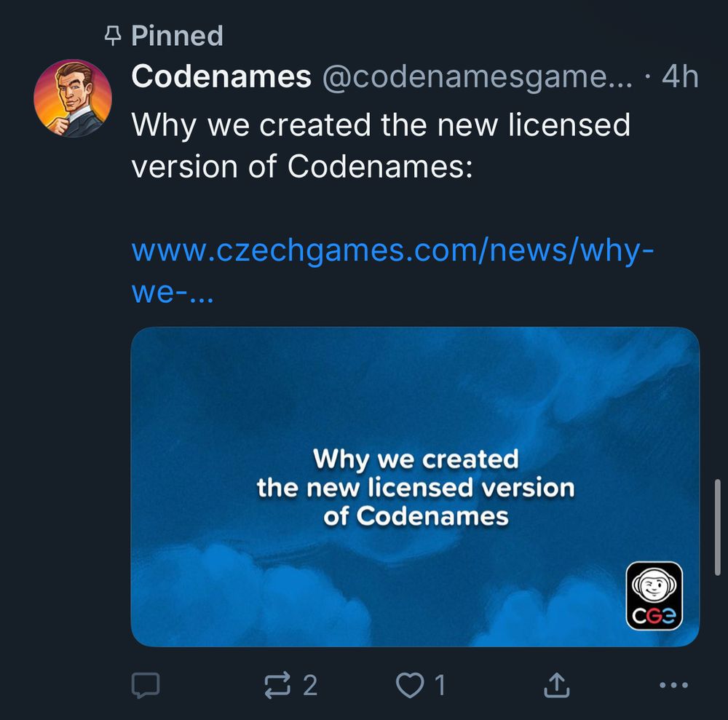Open the reply icon on the pinned tweet

pos(149,684)
